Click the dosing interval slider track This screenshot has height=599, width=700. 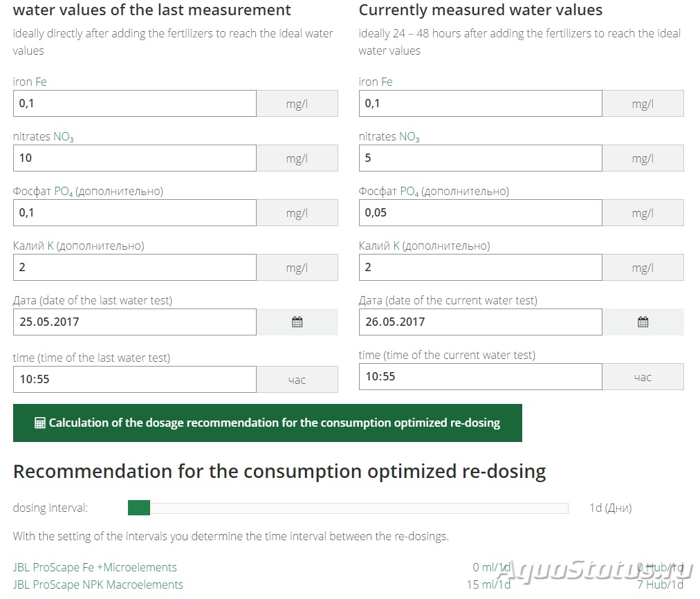[x=348, y=508]
